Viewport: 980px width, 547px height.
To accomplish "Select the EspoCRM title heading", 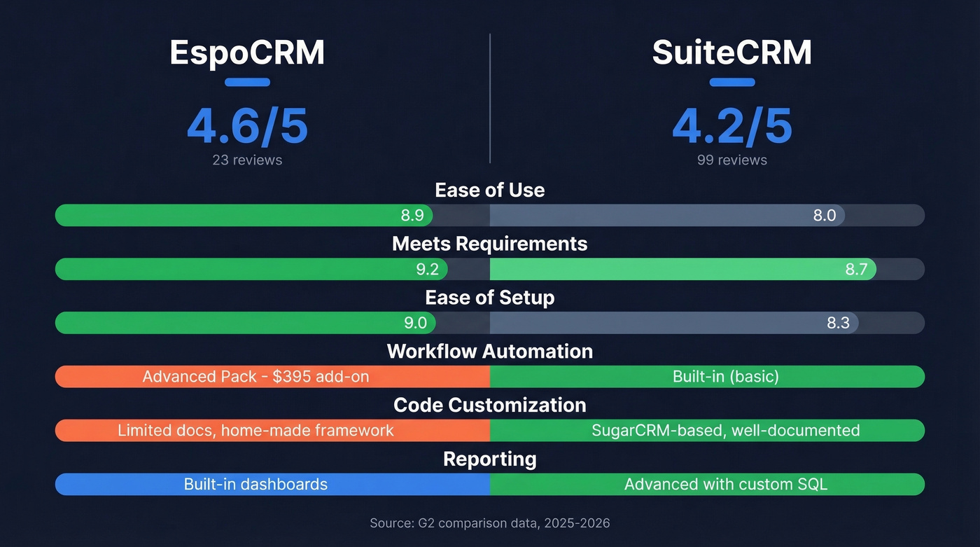I will tap(246, 53).
